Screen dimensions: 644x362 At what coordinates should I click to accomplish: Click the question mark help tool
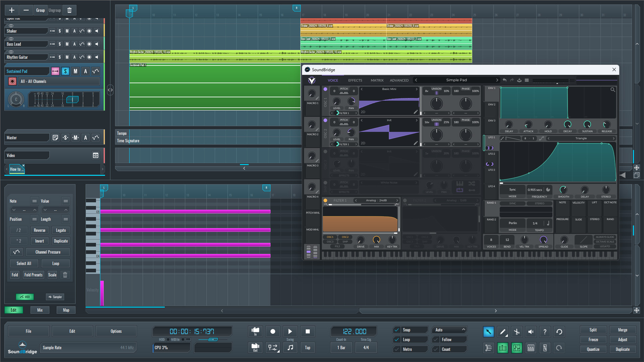pos(545,332)
